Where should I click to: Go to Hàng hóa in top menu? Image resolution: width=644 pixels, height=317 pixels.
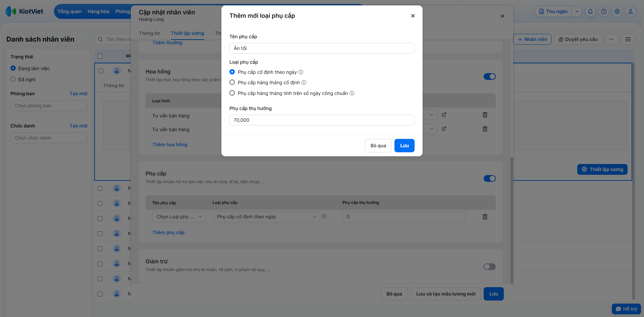tap(98, 11)
